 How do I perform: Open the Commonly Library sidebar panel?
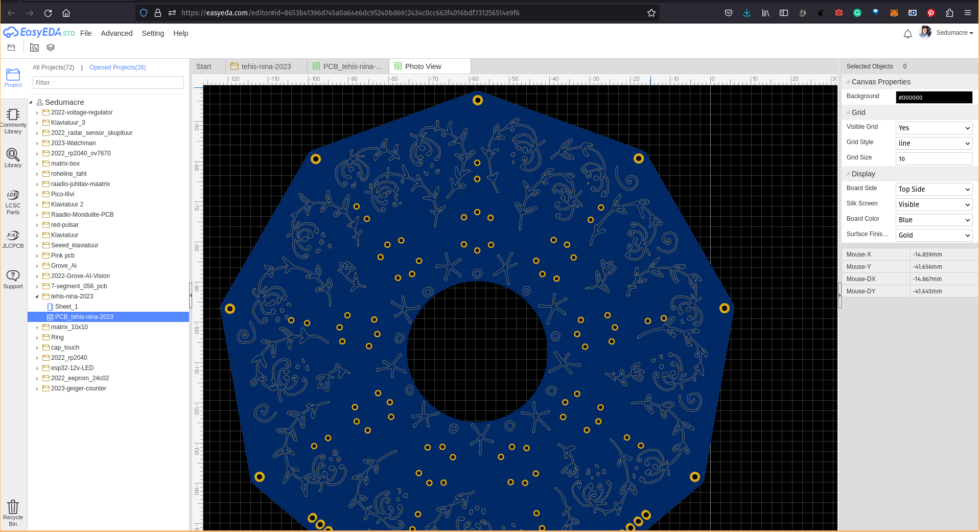13,121
